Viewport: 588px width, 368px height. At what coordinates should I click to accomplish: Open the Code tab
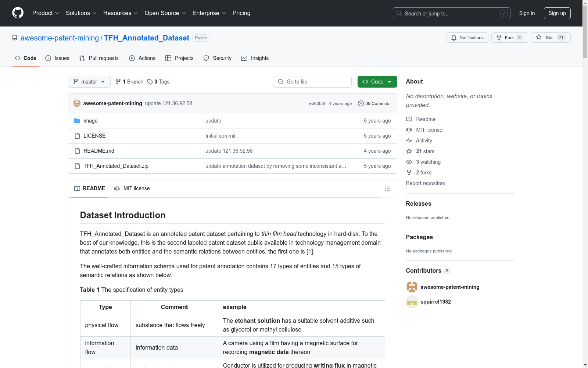pos(26,58)
